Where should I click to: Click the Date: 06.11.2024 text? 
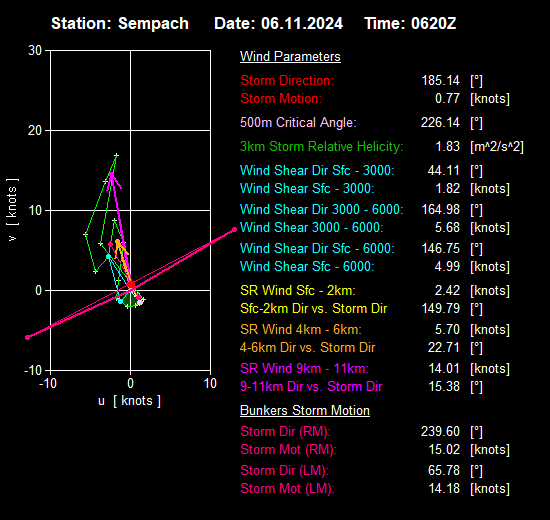pos(279,24)
